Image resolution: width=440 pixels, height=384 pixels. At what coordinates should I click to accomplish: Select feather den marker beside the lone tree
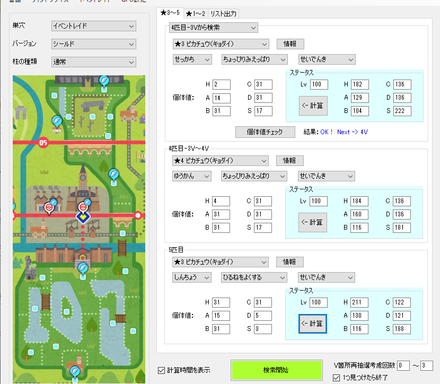114,174
